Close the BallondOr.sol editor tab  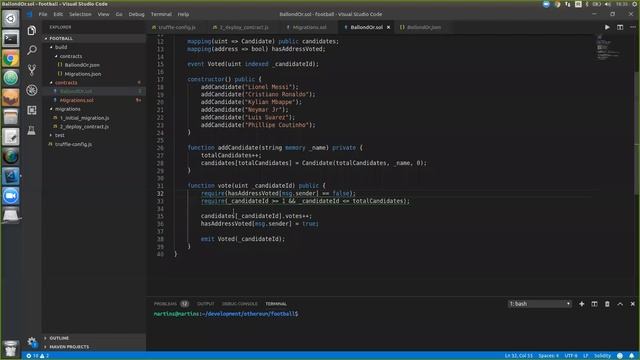pos(388,27)
